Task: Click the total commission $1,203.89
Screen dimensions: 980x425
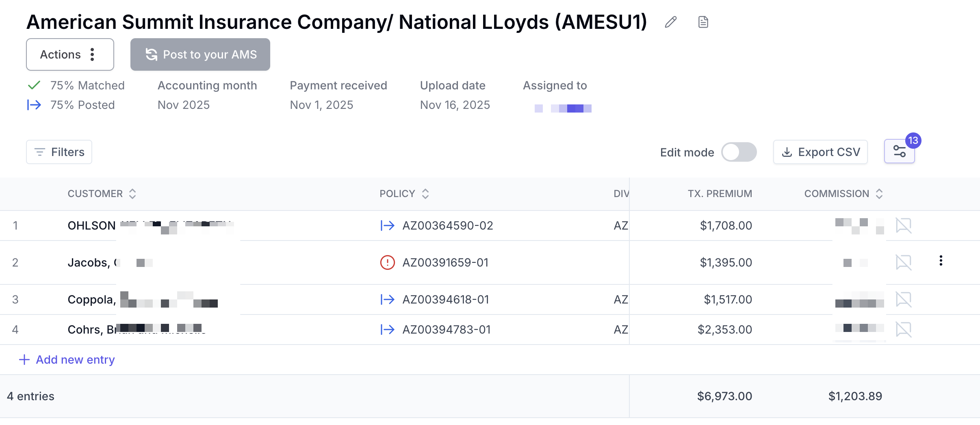Action: point(855,396)
